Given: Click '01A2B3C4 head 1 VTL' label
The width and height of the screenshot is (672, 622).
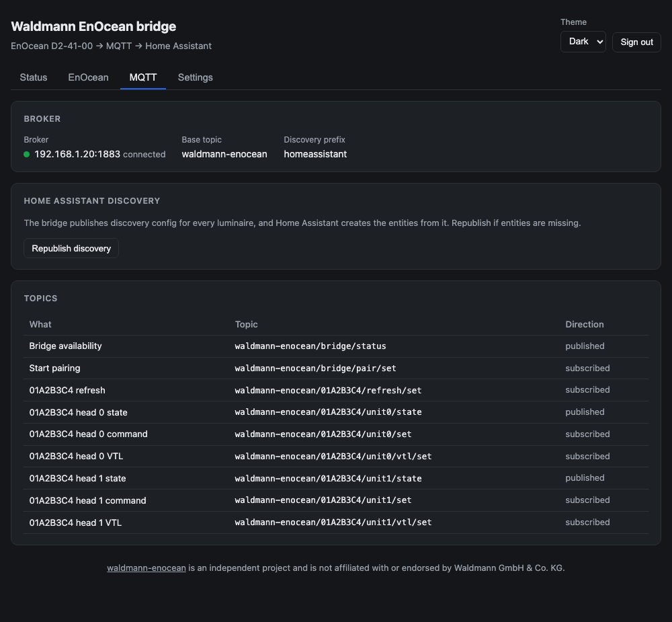Looking at the screenshot, I should (75, 522).
